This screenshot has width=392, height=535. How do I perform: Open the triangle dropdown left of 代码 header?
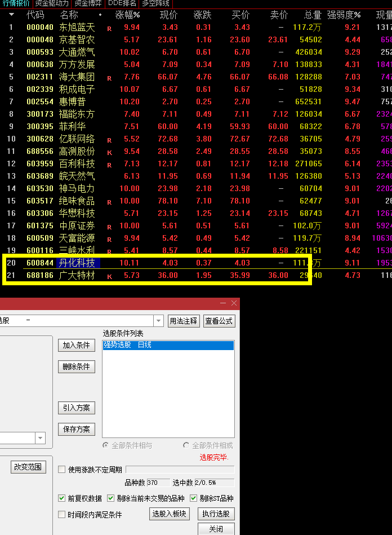tap(12, 15)
